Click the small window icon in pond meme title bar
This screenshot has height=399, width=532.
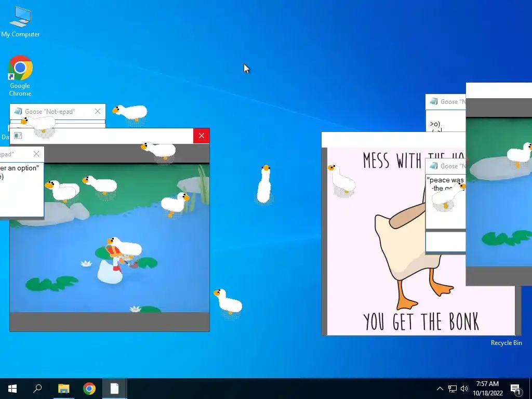(18, 136)
